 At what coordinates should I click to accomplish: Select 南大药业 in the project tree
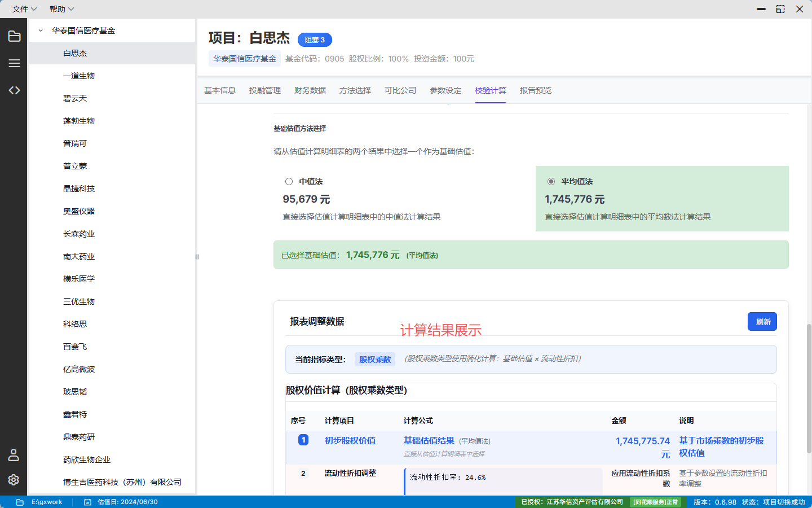pos(112,256)
